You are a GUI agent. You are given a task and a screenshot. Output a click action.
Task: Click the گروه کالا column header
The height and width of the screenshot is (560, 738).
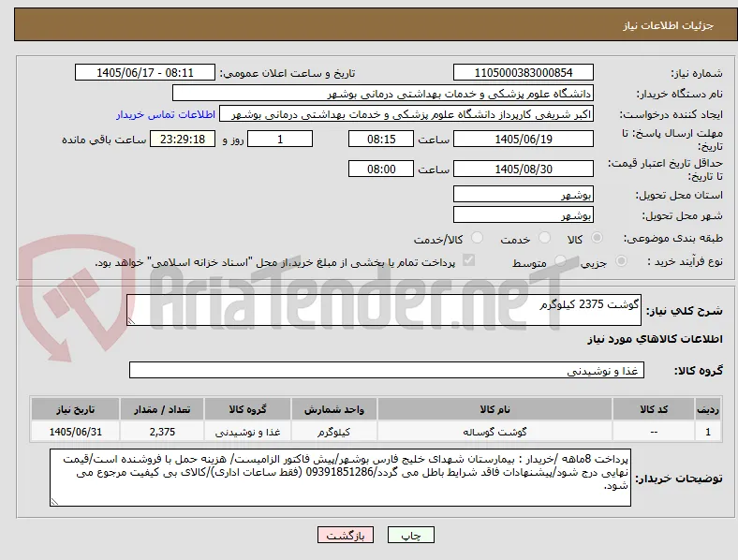tap(247, 409)
